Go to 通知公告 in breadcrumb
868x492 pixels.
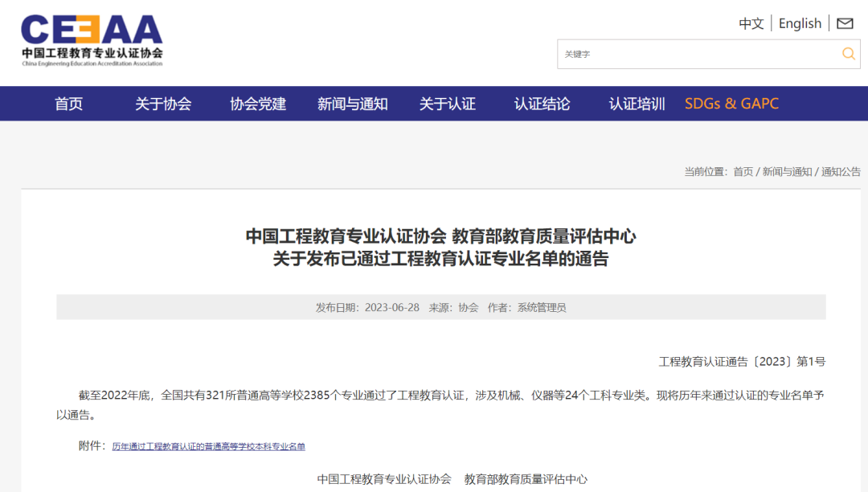pyautogui.click(x=841, y=171)
